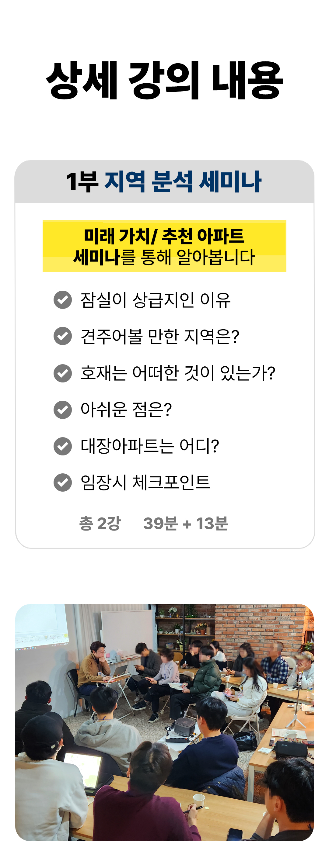This screenshot has height=868, width=329.
Task: Click the 상세 강의 내용 heading
Action: [164, 81]
